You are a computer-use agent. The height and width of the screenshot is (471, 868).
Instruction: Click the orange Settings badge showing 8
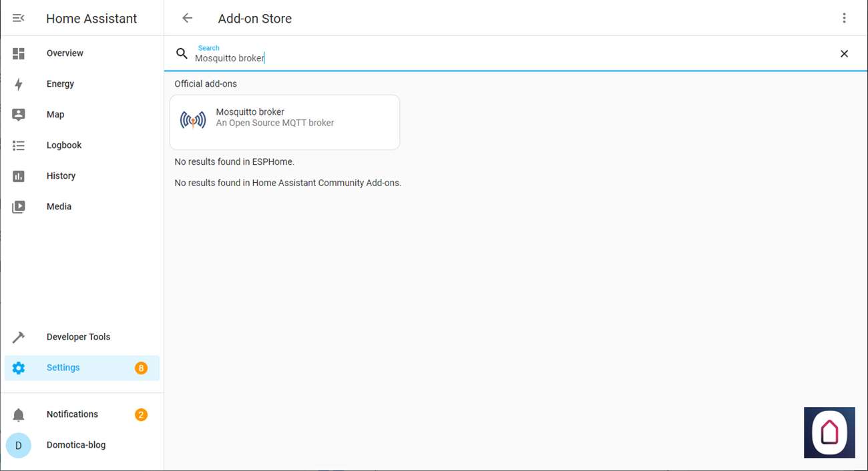[x=141, y=368]
